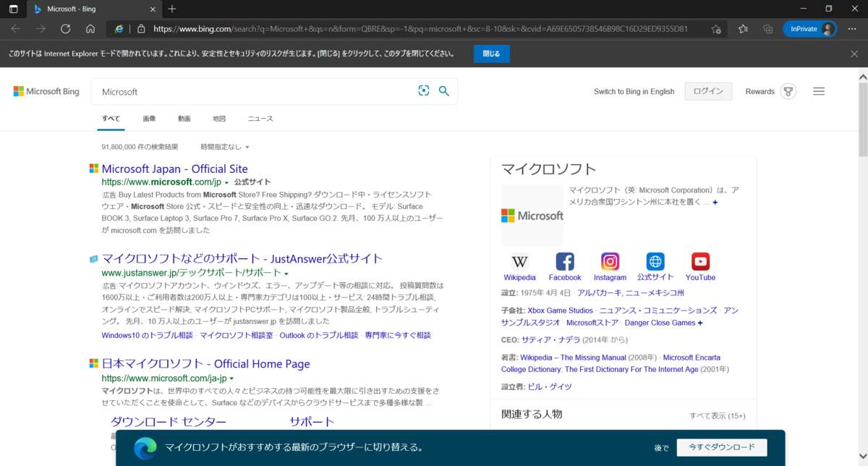Open the Favorites list icon
The width and height of the screenshot is (868, 466).
(x=743, y=29)
